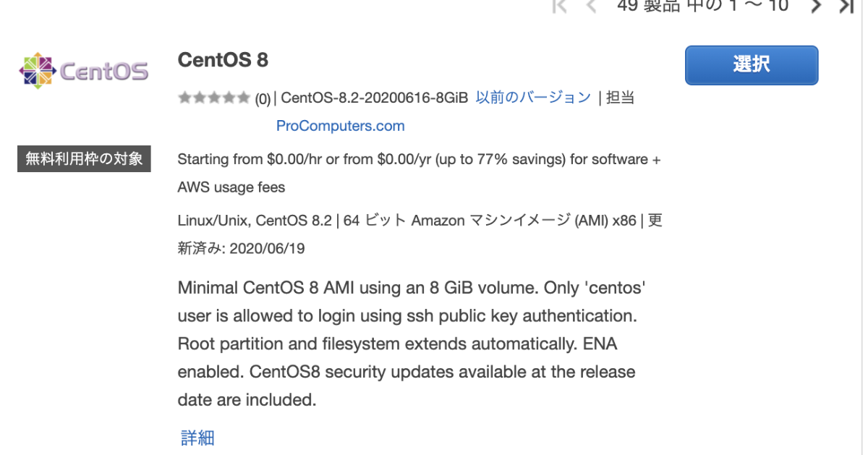Open the 詳細 details link
Image resolution: width=868 pixels, height=455 pixels.
coord(197,437)
